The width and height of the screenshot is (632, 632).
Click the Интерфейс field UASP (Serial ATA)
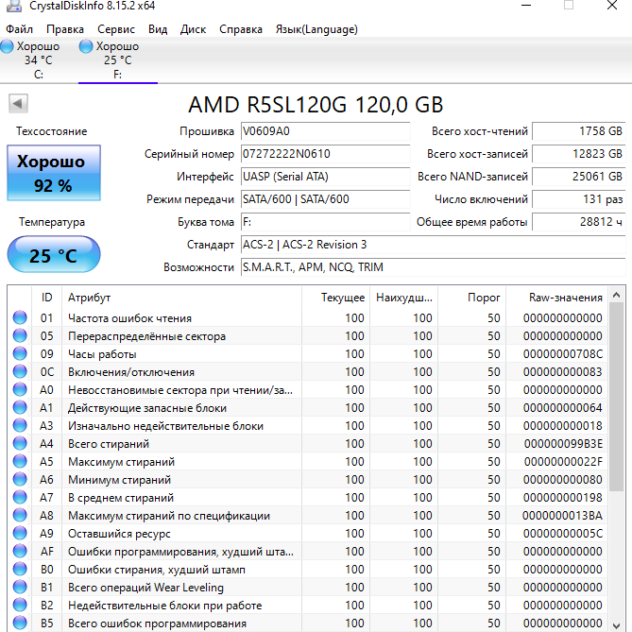[x=325, y=177]
